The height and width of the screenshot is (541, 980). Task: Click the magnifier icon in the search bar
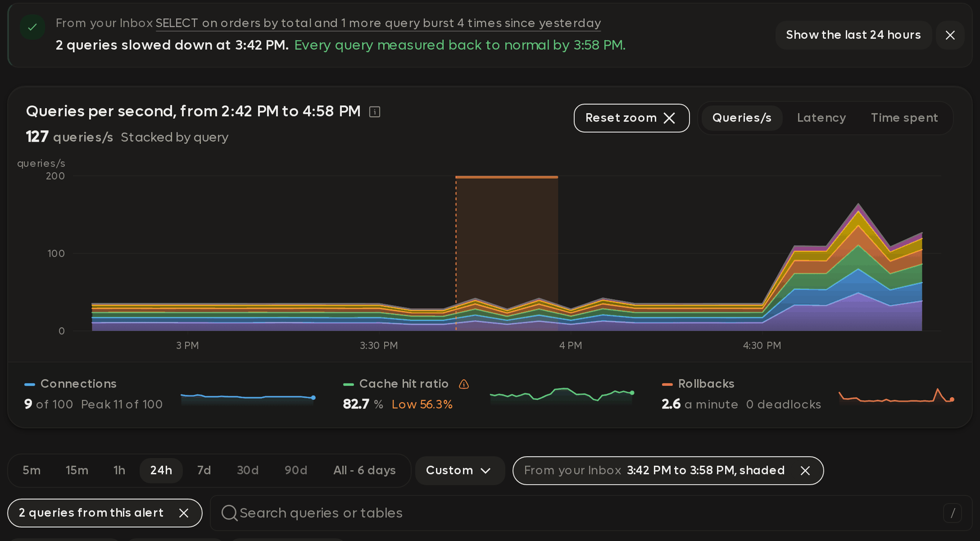(229, 513)
